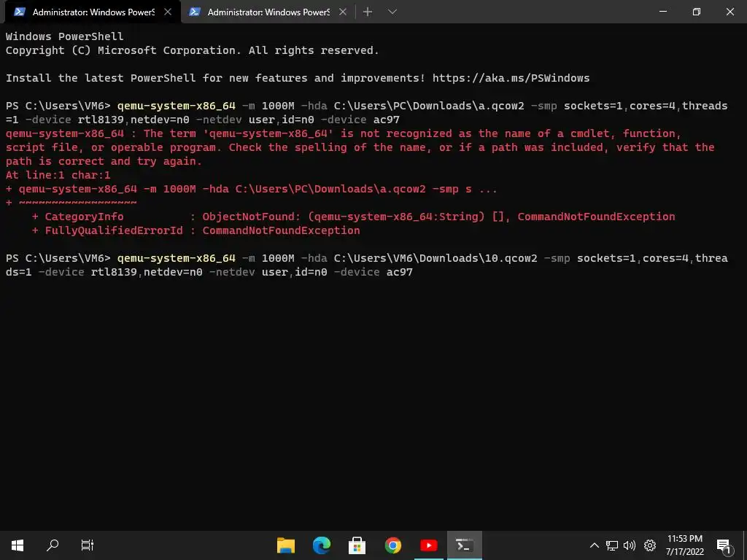747x560 pixels.
Task: Click the path C:\Users\PC\Downloads\a.qcow2 in first command
Action: point(429,106)
